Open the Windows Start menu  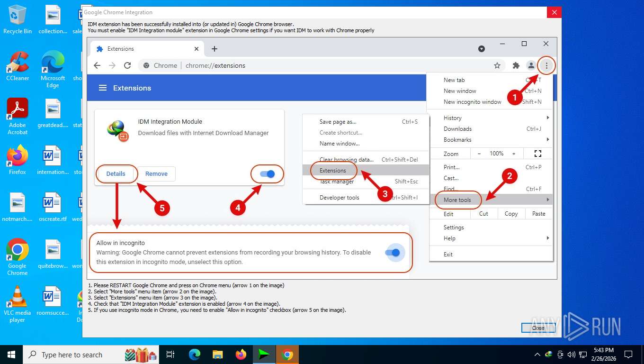(x=11, y=355)
